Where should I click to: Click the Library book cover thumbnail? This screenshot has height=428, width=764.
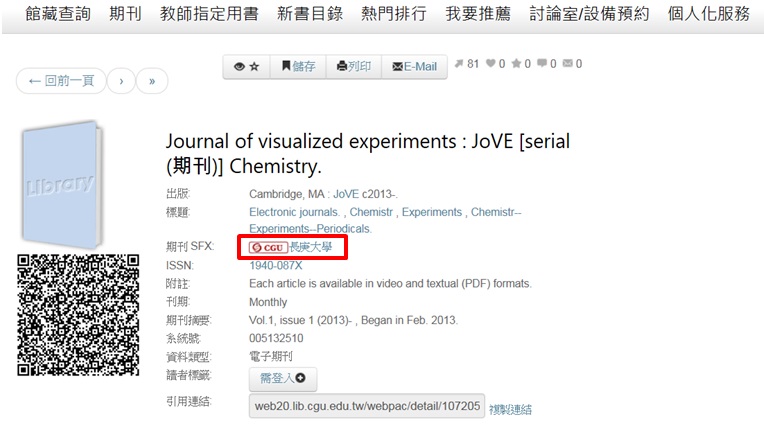62,184
